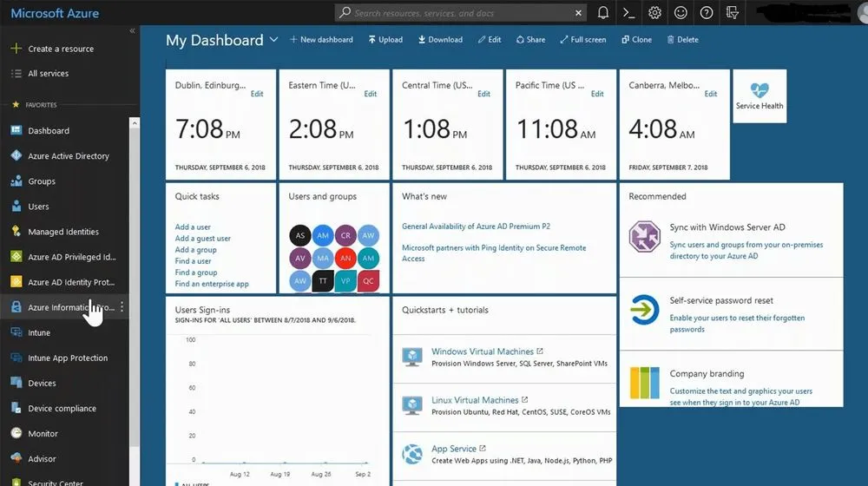Open Microsoft partners with Ping Identity link
868x486 pixels.
click(494, 253)
